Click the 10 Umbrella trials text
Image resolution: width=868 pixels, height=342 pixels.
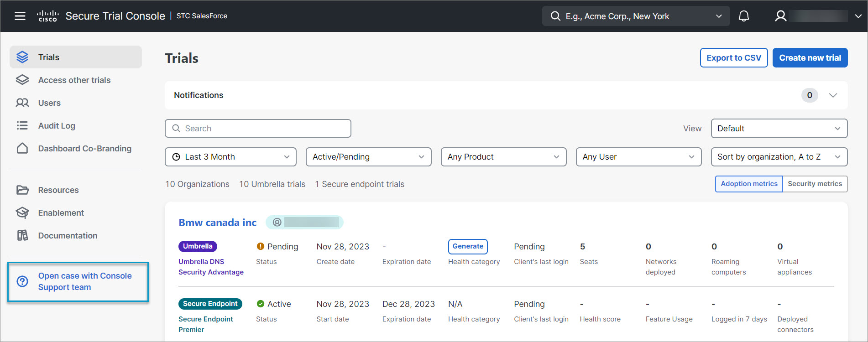coord(272,184)
